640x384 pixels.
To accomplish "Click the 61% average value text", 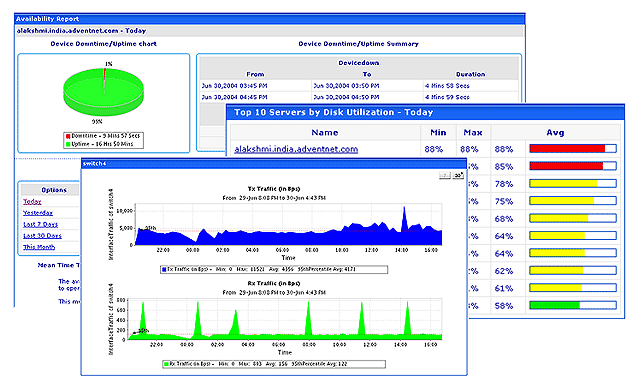I will (504, 289).
